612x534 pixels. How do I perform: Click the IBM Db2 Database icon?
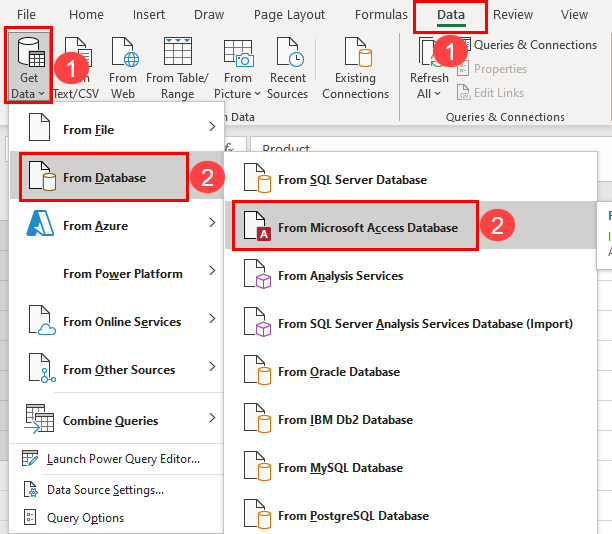257,418
